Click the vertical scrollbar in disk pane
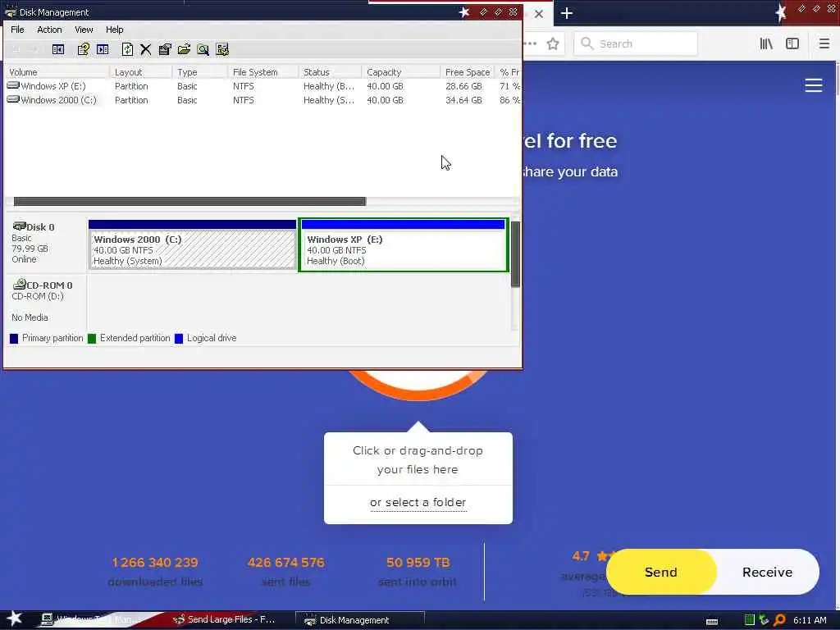This screenshot has width=840, height=630. (515, 254)
